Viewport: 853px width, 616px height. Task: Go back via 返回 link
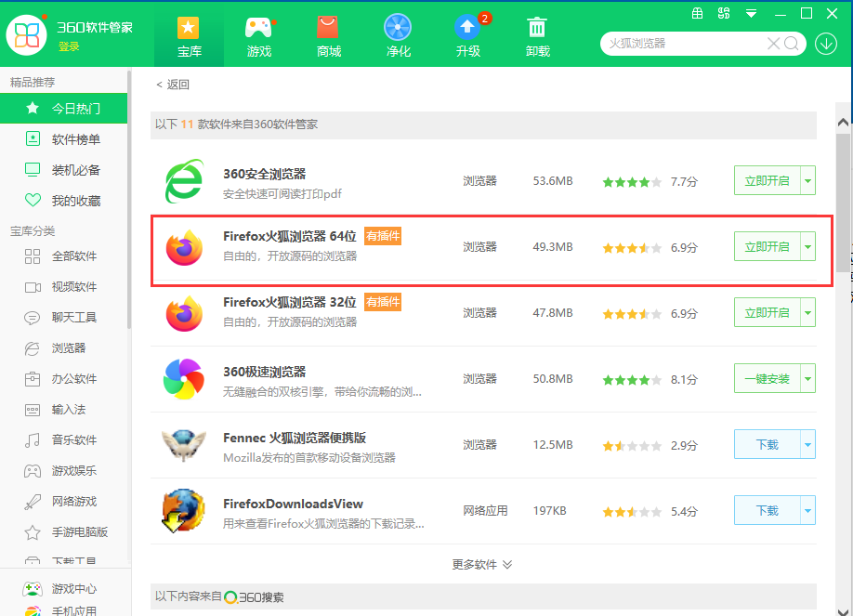pyautogui.click(x=173, y=85)
